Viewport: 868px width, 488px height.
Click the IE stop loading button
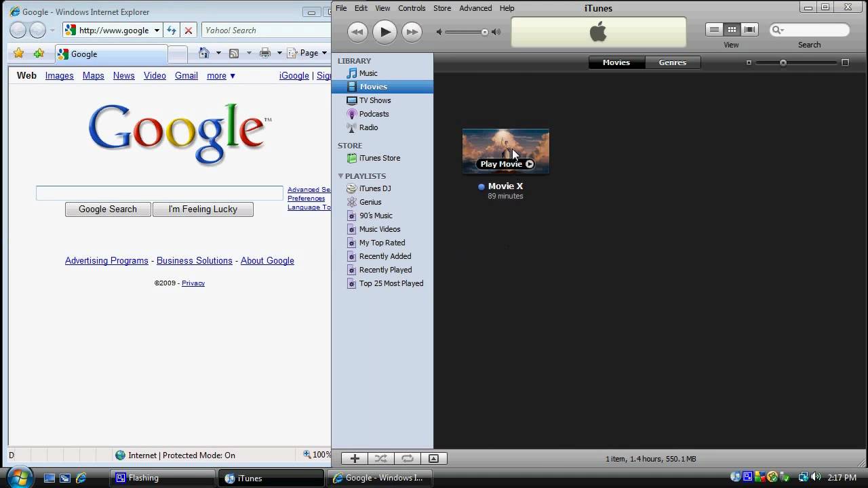pos(189,30)
